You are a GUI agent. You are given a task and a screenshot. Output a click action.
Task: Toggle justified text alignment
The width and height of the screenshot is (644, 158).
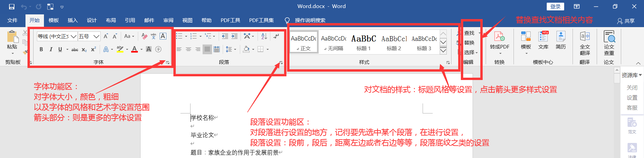coord(207,49)
